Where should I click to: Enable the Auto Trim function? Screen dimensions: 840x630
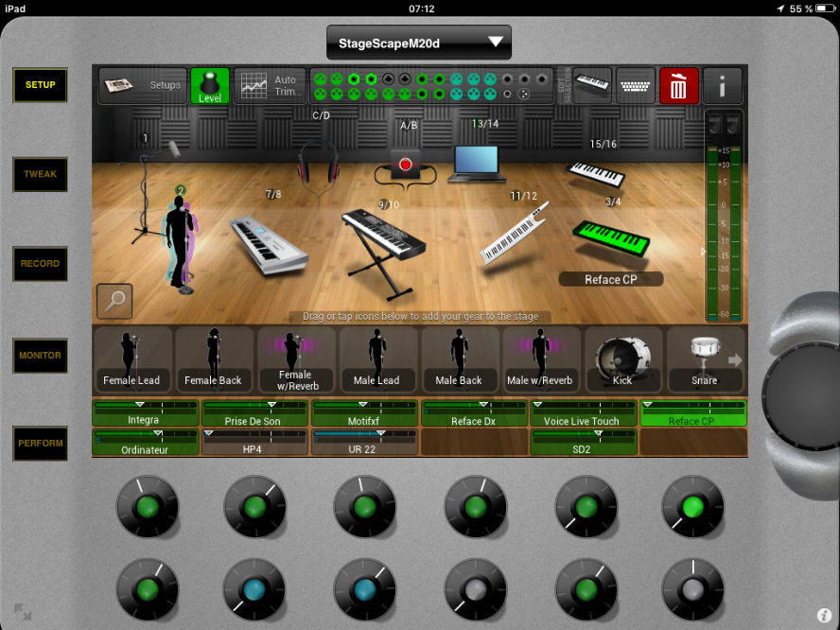(268, 86)
